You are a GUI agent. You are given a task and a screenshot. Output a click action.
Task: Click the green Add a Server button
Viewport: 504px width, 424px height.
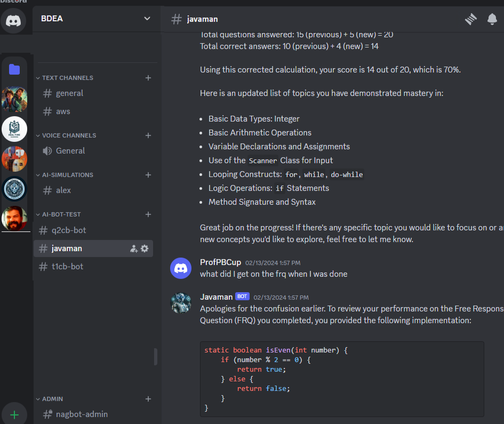14,413
